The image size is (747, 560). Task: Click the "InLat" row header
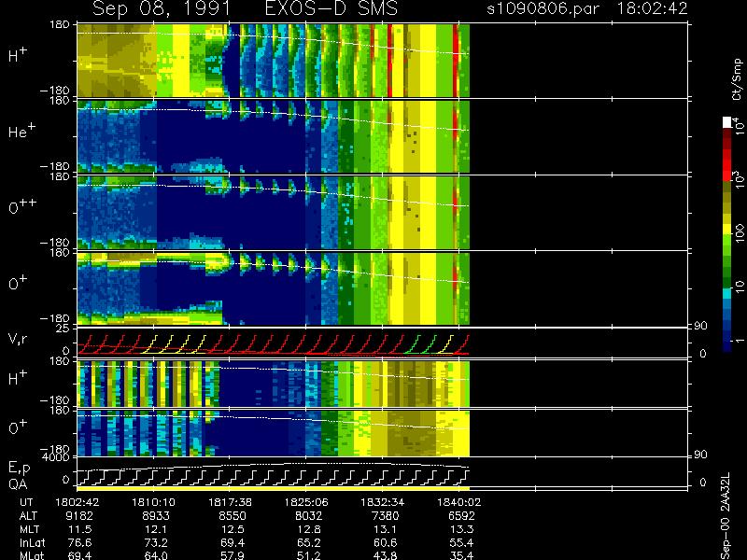point(32,542)
